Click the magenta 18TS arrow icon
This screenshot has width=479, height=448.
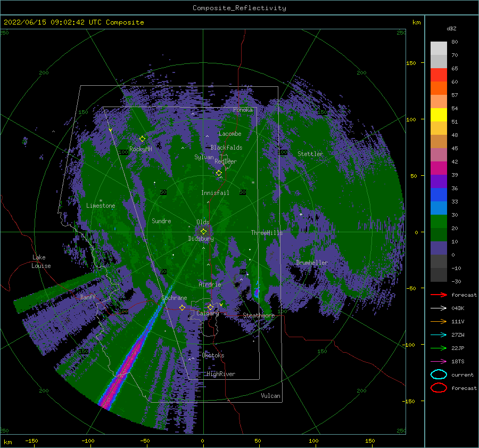point(439,362)
